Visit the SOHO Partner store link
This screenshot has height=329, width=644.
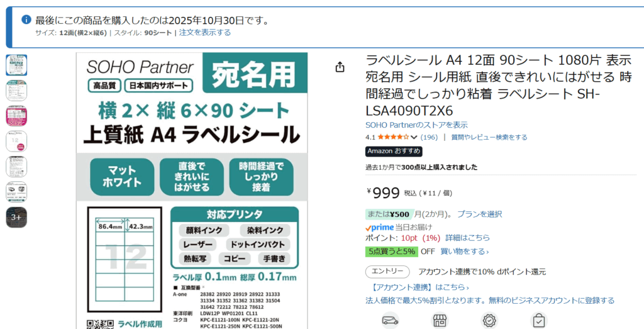(416, 125)
